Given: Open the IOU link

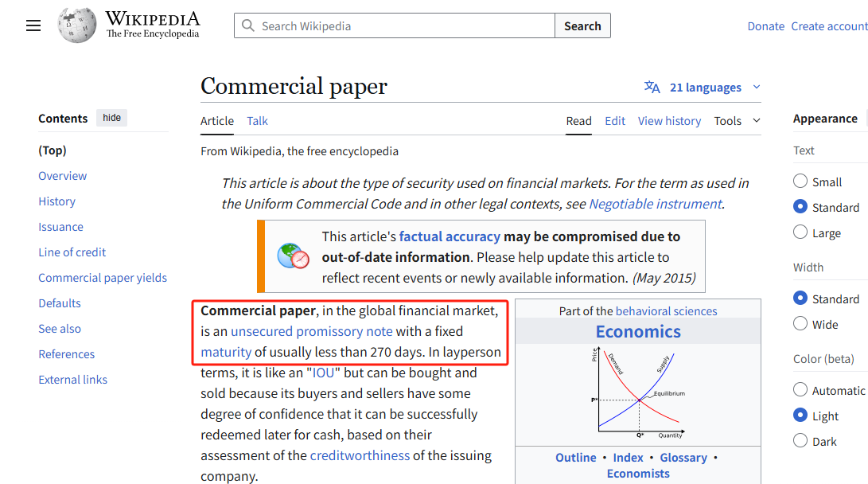Looking at the screenshot, I should [324, 373].
